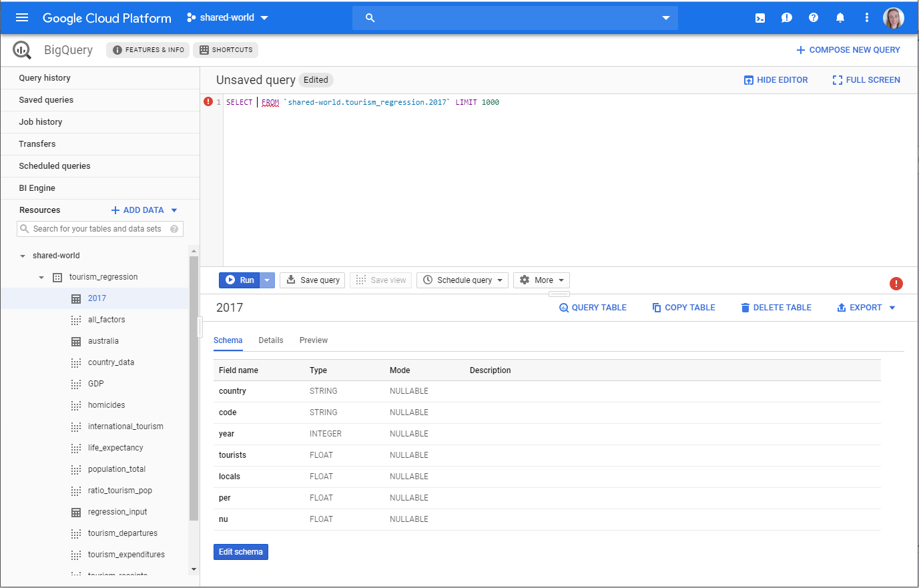Select the international_tourism tree item
919x588 pixels.
[x=125, y=426]
